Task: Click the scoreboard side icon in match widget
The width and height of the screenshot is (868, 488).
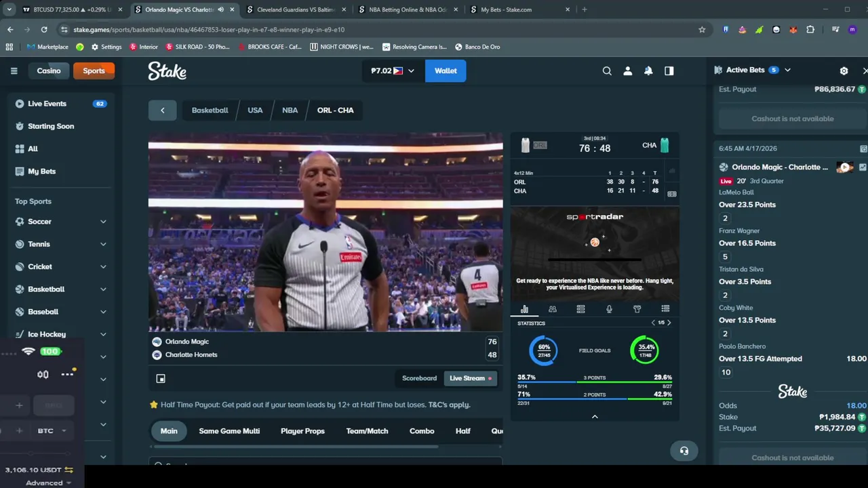Action: (x=671, y=194)
